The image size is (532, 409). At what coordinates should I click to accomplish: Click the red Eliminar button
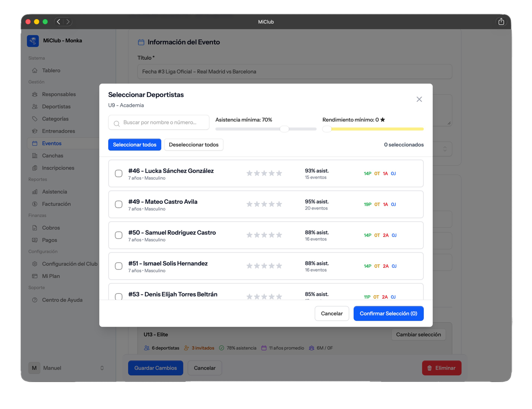442,368
